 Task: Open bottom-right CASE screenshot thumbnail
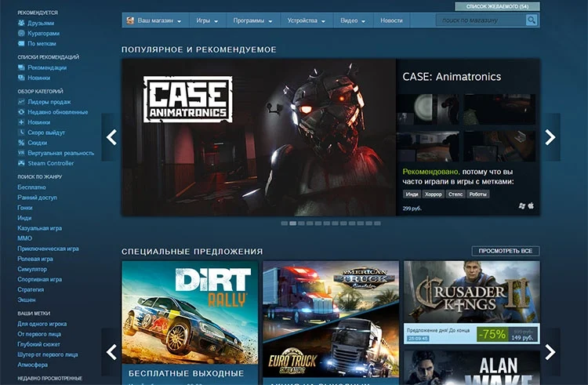click(499, 146)
